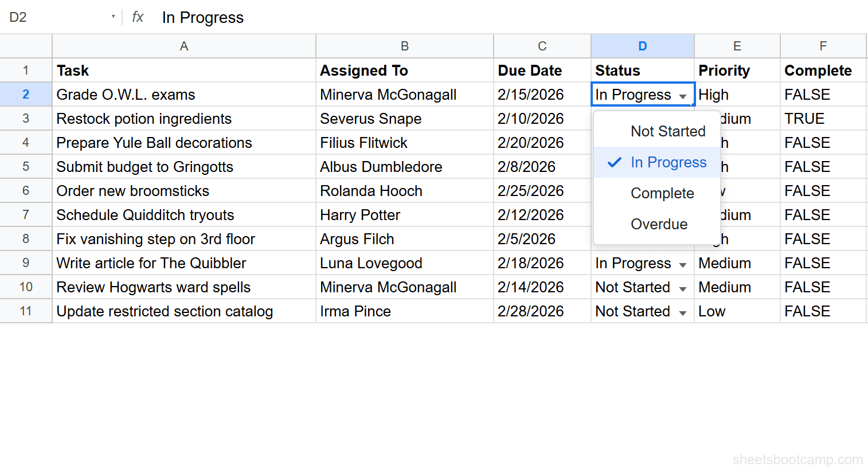
Task: Click the status chip arrow in Luna Lovegood's row
Action: point(683,264)
